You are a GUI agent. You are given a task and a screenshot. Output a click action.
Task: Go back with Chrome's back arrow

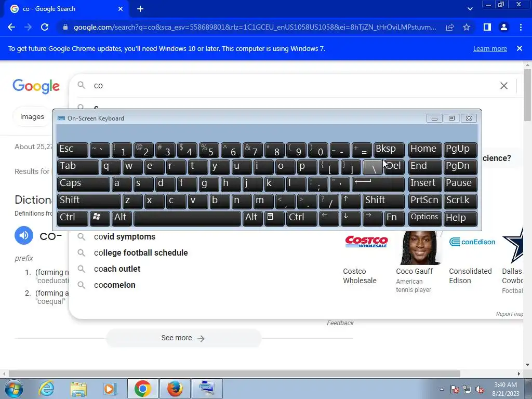coord(11,27)
